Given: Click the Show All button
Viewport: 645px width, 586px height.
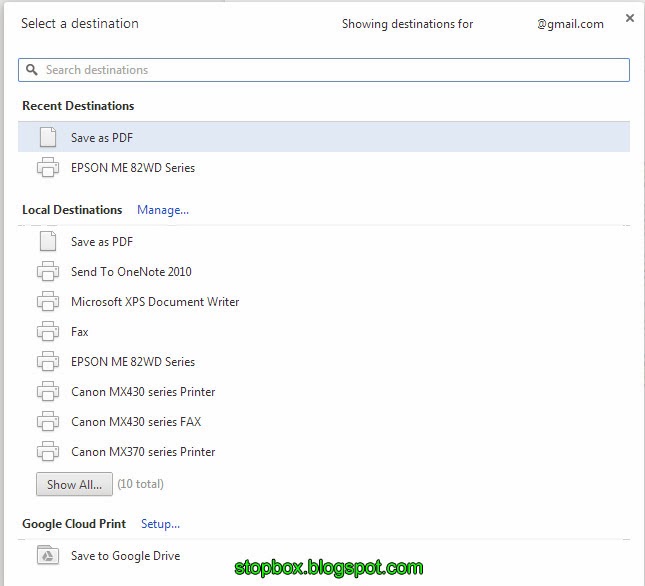Looking at the screenshot, I should (x=74, y=484).
